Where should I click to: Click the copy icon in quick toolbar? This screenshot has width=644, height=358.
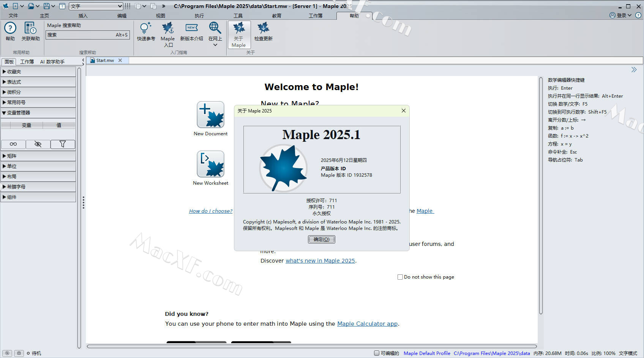click(x=138, y=6)
